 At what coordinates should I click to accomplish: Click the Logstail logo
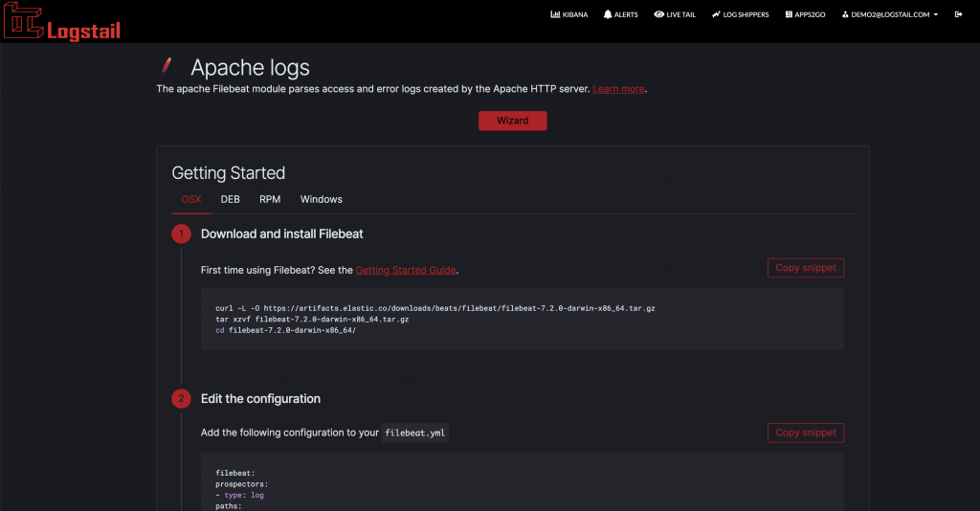(61, 21)
